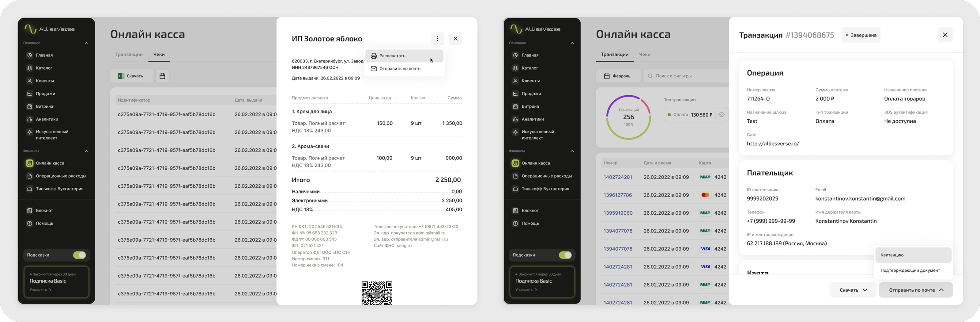Open Февраль month selector
The height and width of the screenshot is (322, 980).
(618, 76)
